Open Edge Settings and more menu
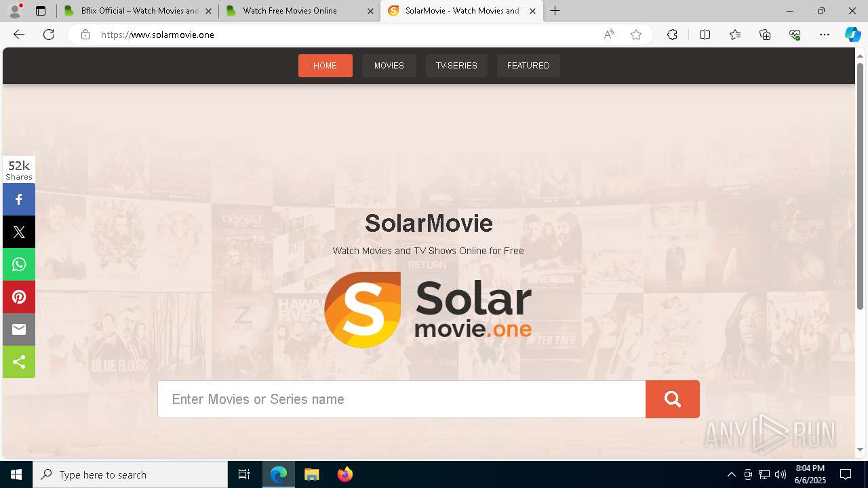 click(x=825, y=35)
